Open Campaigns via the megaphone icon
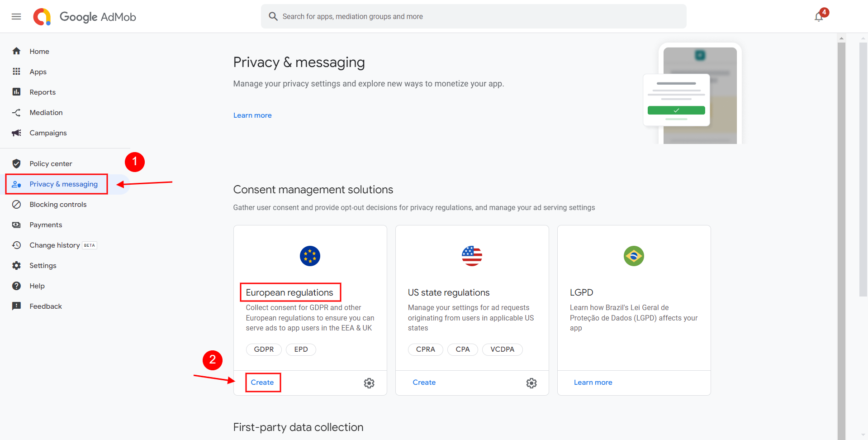The width and height of the screenshot is (868, 440). tap(16, 133)
